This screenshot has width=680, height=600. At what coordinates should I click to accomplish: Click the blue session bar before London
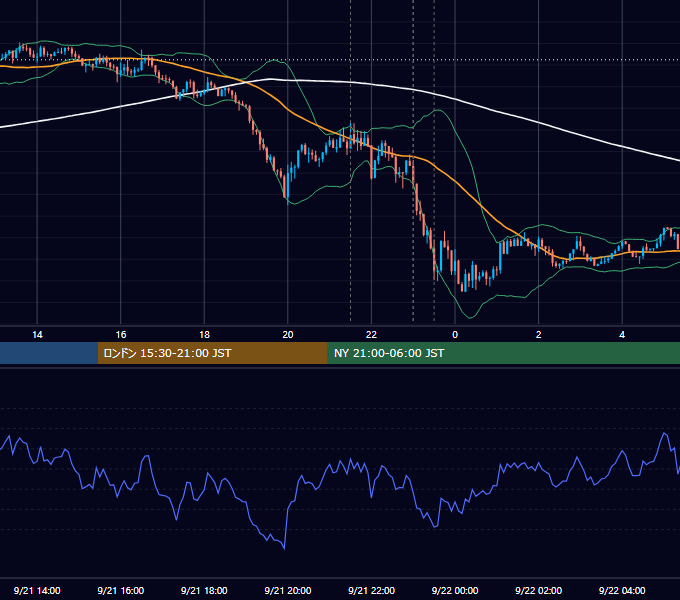pos(49,353)
